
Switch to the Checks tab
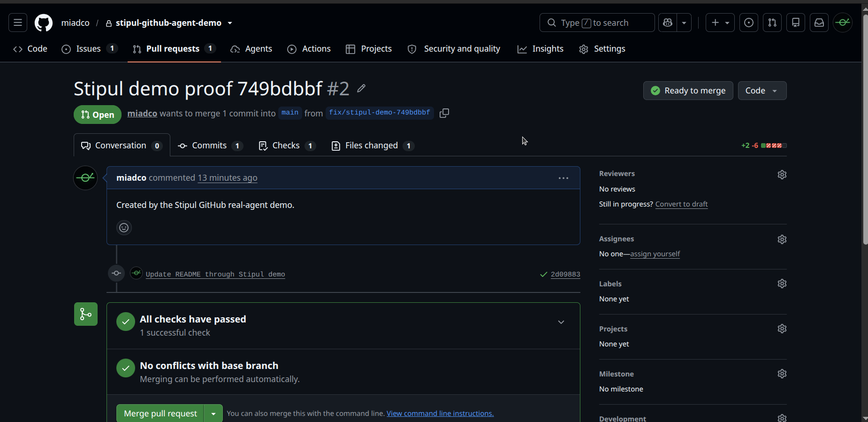(287, 146)
